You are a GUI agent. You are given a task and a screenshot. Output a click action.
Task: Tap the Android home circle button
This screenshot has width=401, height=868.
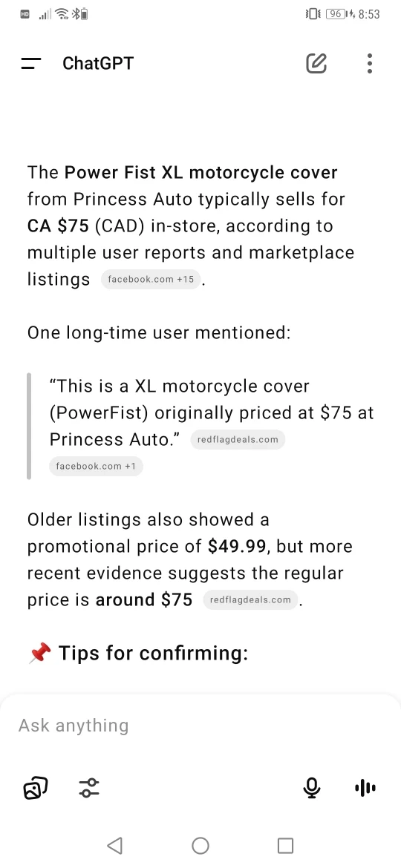200,845
